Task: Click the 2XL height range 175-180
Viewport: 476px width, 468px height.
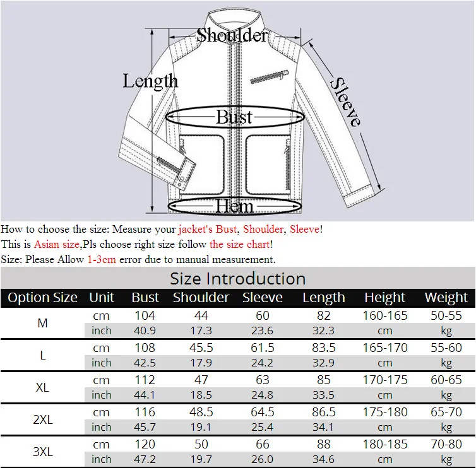Action: (x=385, y=412)
